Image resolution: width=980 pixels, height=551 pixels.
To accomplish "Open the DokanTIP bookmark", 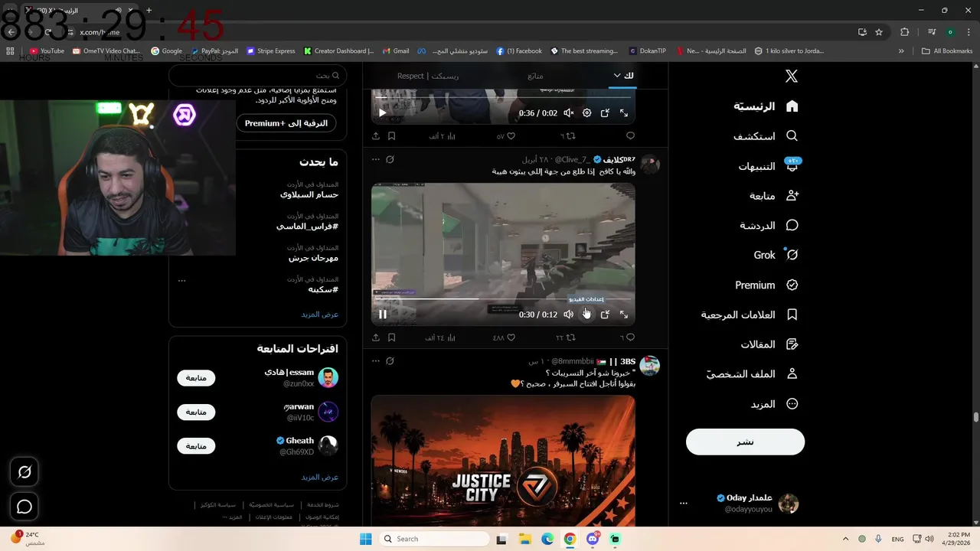I will 648,51.
